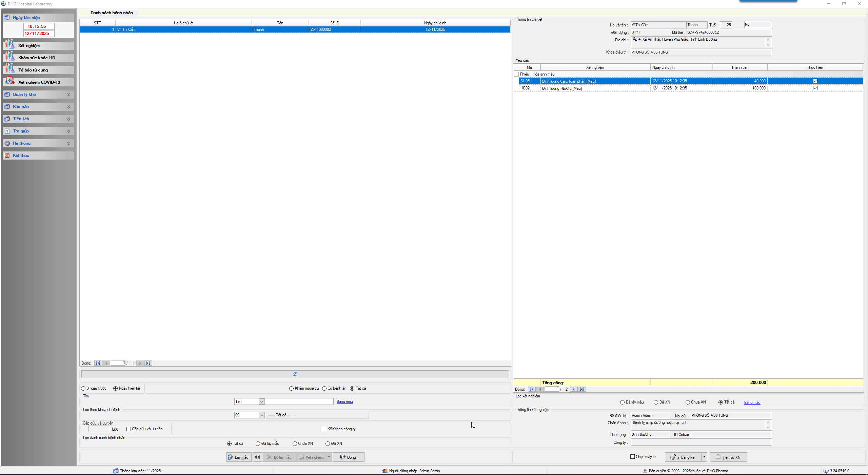Click the Hệ thống gear icon
The height and width of the screenshot is (475, 868).
tap(7, 143)
